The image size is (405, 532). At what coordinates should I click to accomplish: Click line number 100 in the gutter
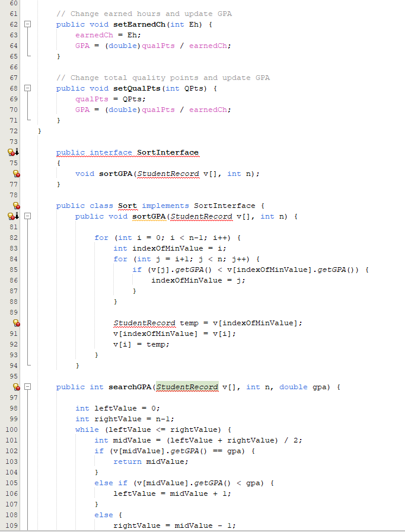tap(11, 430)
